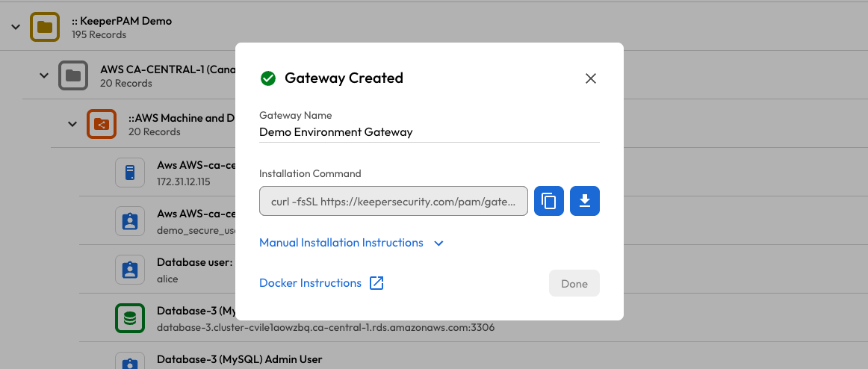This screenshot has width=868, height=369.
Task: Close the Gateway Created dialog
Action: (591, 78)
